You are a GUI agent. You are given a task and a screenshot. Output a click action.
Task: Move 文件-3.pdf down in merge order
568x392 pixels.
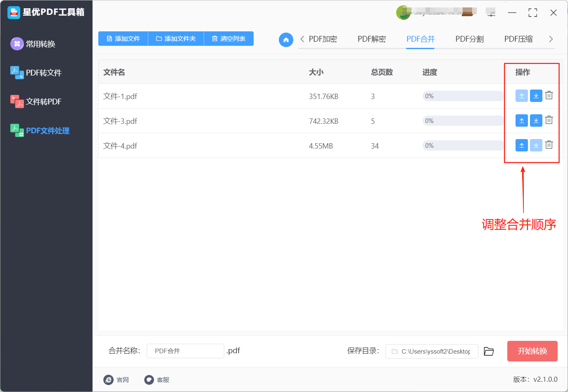pyautogui.click(x=536, y=120)
